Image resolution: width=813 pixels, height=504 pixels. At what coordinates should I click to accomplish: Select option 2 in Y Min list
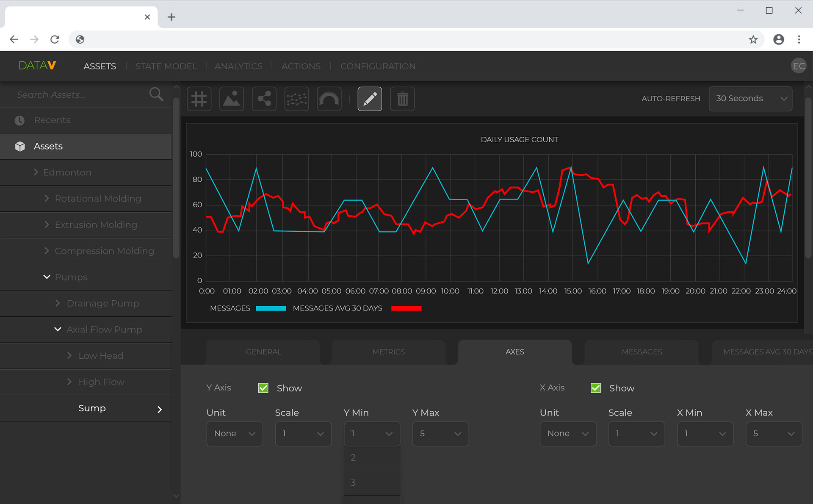click(x=372, y=458)
